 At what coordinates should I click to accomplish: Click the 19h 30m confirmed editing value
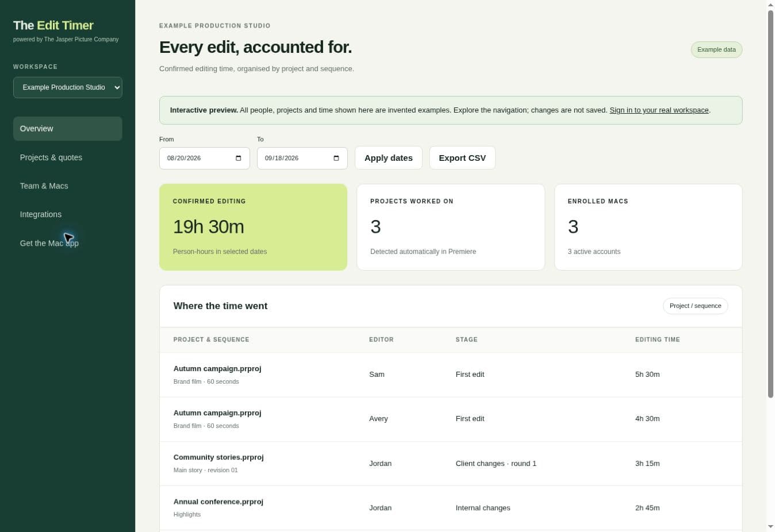pyautogui.click(x=209, y=227)
